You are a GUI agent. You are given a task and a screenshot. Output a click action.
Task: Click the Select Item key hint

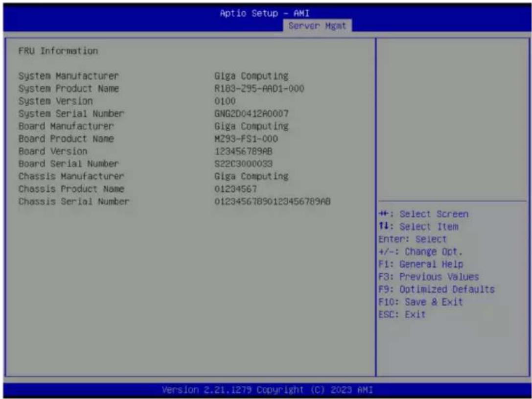418,227
